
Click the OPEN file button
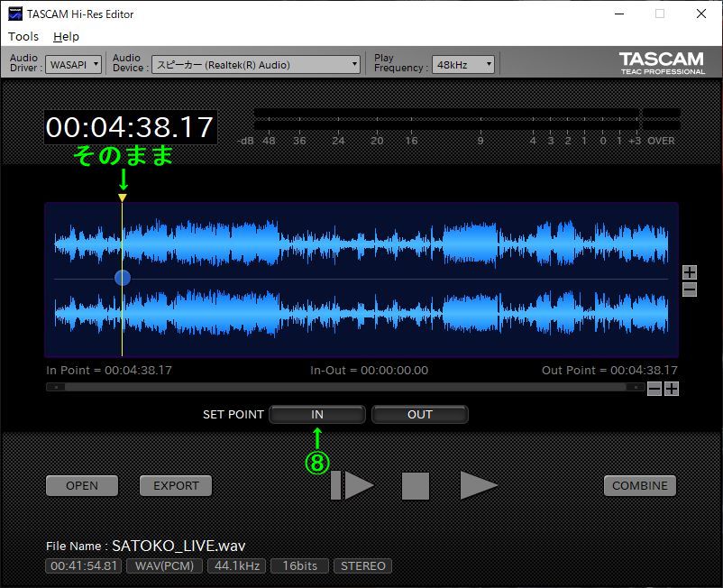[x=82, y=485]
